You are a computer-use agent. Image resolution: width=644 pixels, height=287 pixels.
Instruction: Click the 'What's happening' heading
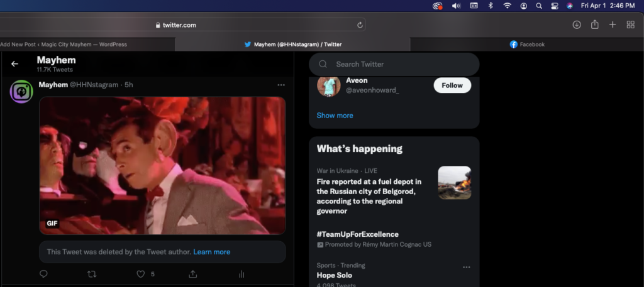pos(359,148)
